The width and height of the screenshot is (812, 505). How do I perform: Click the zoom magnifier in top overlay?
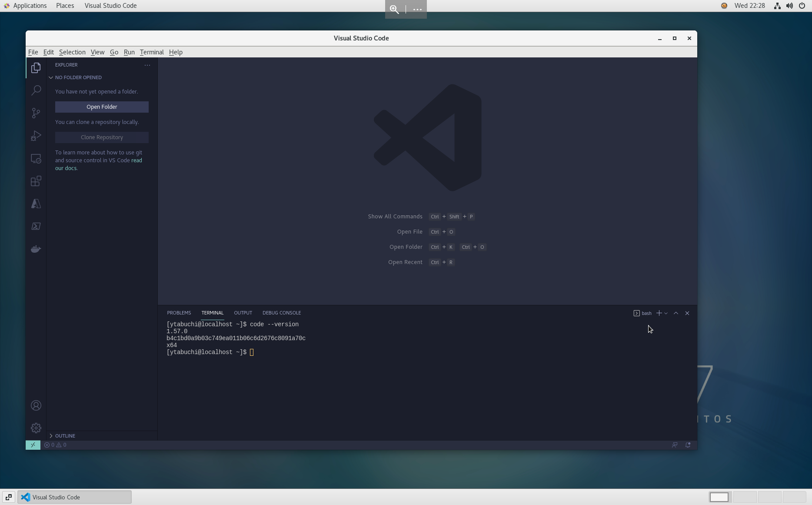394,9
